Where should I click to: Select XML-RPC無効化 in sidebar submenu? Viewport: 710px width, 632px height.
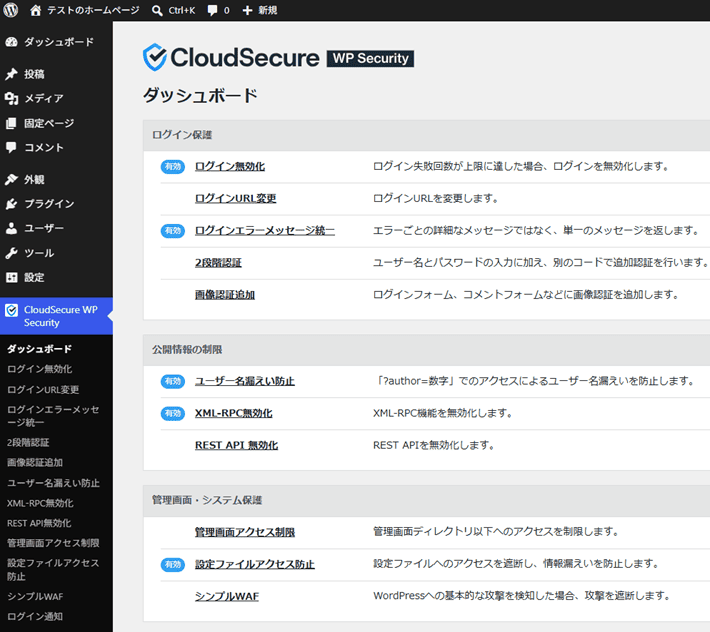tap(40, 503)
